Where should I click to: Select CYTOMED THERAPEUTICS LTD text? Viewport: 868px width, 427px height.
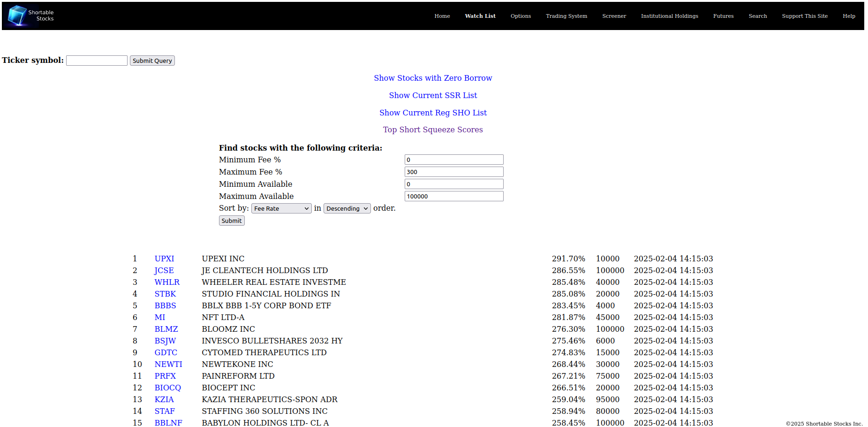tap(264, 352)
